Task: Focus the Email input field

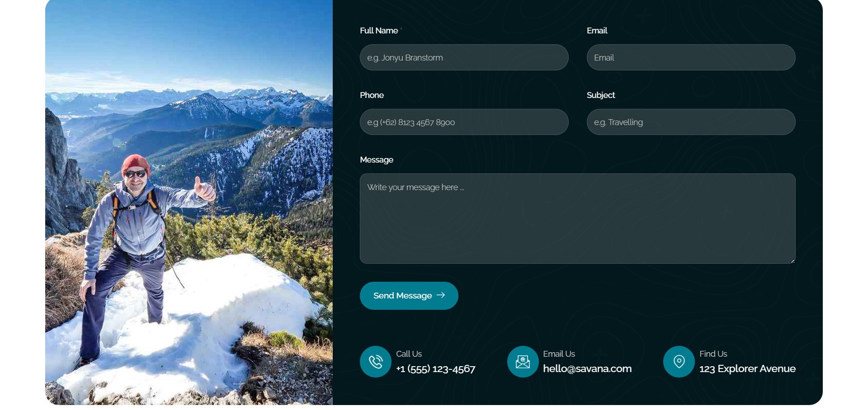Action: click(691, 57)
